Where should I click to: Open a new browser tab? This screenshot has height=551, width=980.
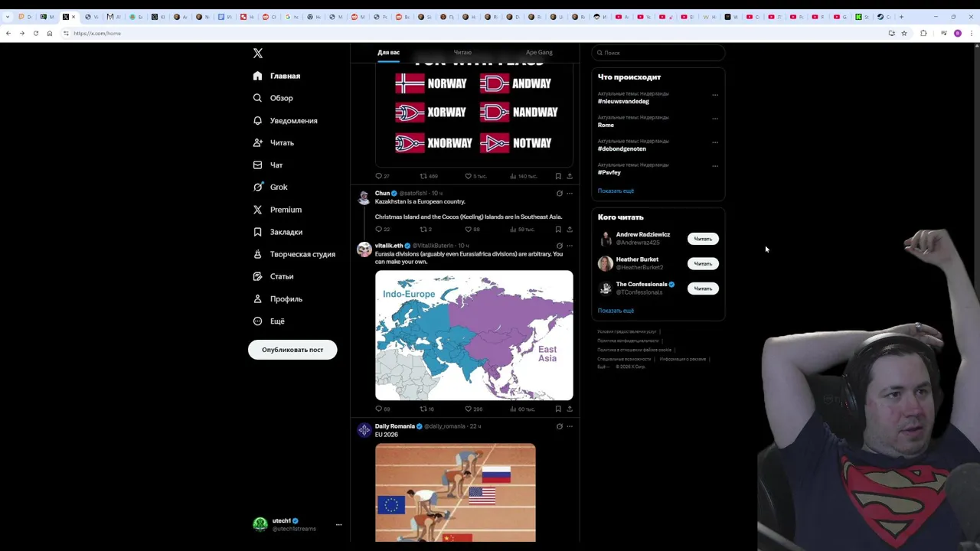click(901, 16)
